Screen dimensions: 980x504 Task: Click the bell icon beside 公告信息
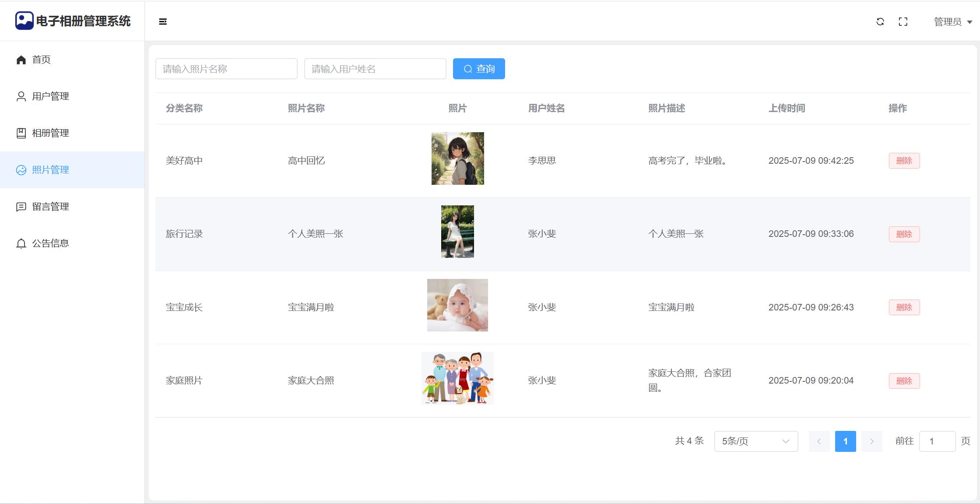pos(21,243)
